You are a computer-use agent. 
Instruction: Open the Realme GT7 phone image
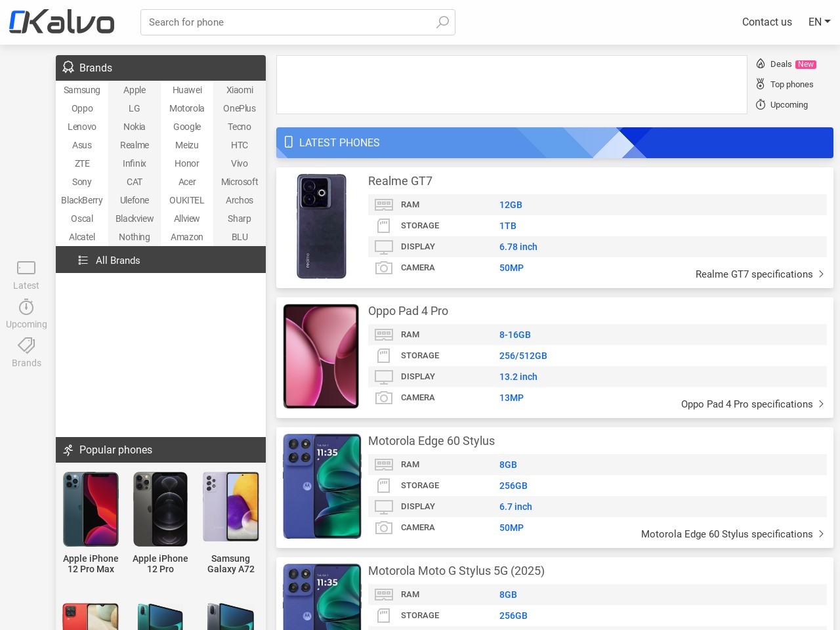tap(322, 226)
